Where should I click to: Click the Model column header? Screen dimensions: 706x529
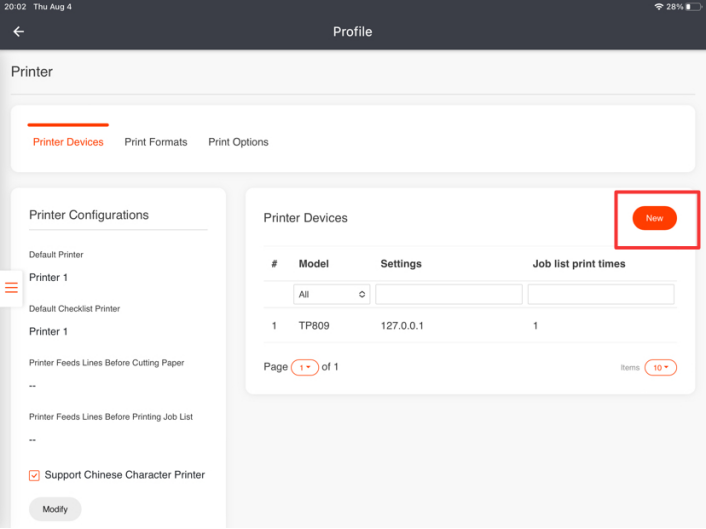pos(313,264)
